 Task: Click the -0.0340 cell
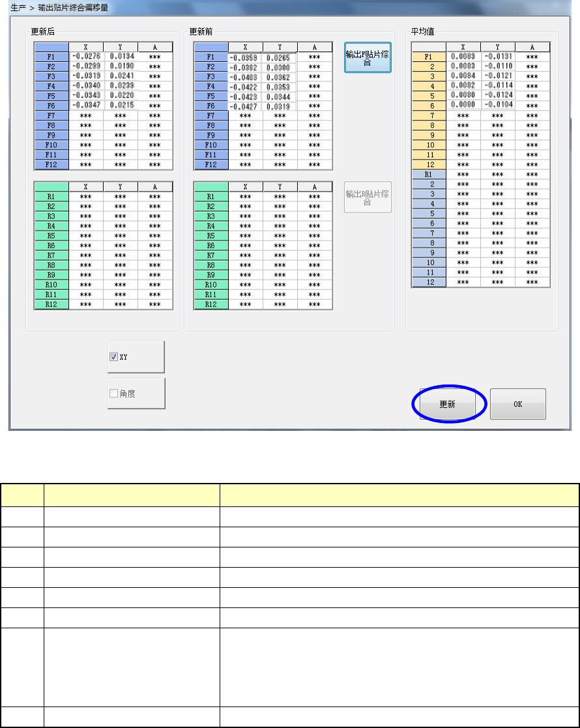click(86, 86)
